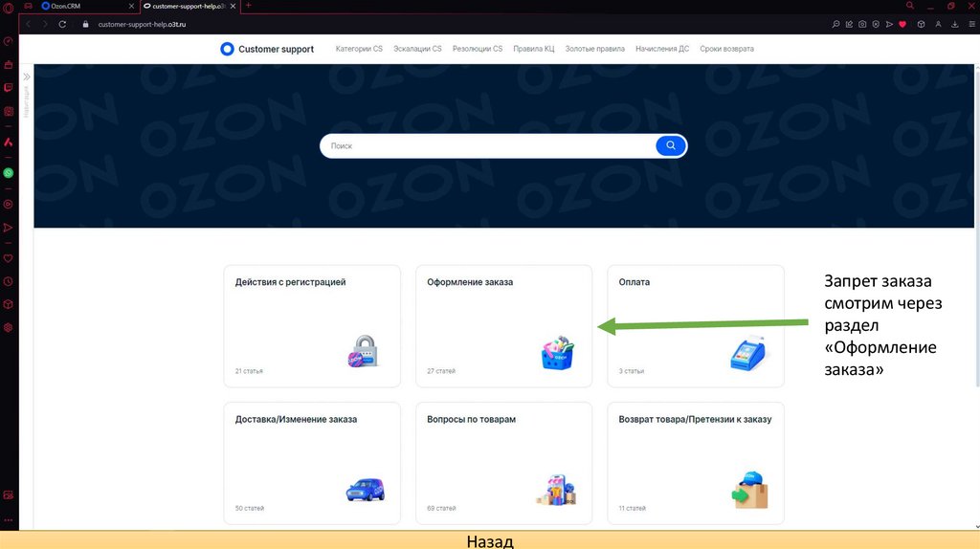Open the Easy Setup menu icon
The height and width of the screenshot is (549, 980).
972,24
